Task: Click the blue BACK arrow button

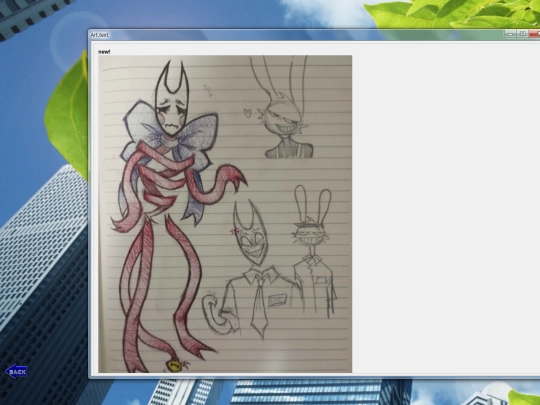Action: [16, 372]
